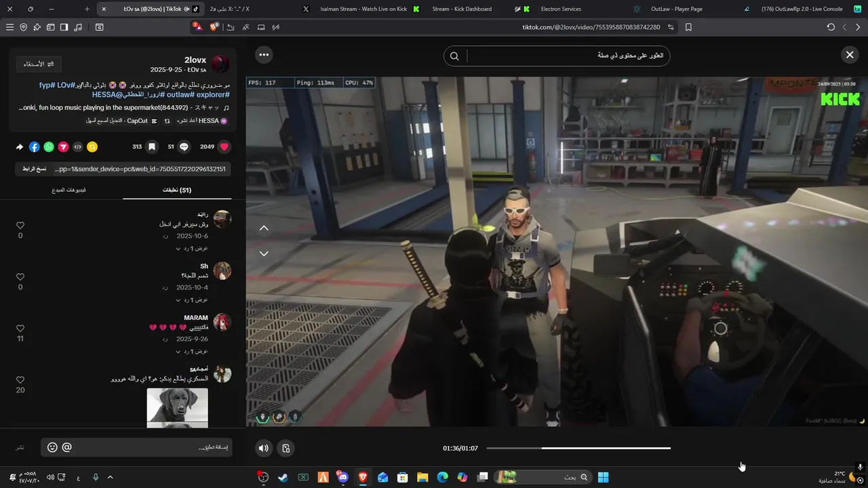Open the 2lovx profile avatar
The height and width of the screenshot is (488, 868).
coord(220,64)
